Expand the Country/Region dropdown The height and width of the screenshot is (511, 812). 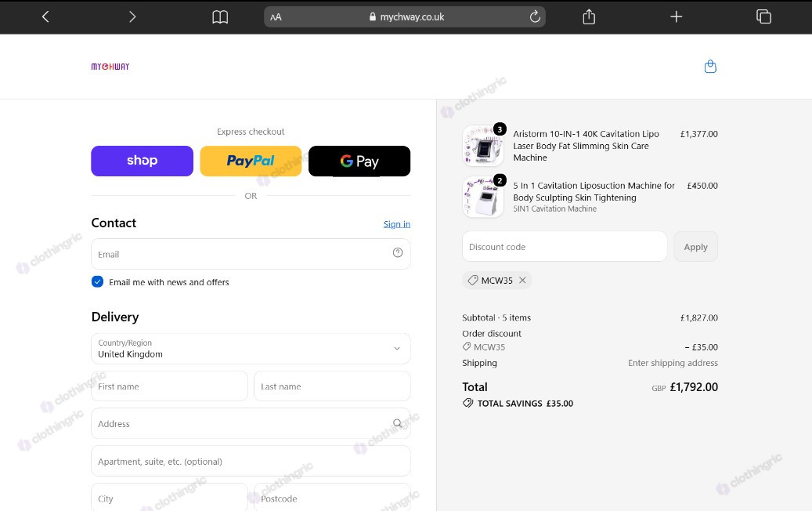251,349
